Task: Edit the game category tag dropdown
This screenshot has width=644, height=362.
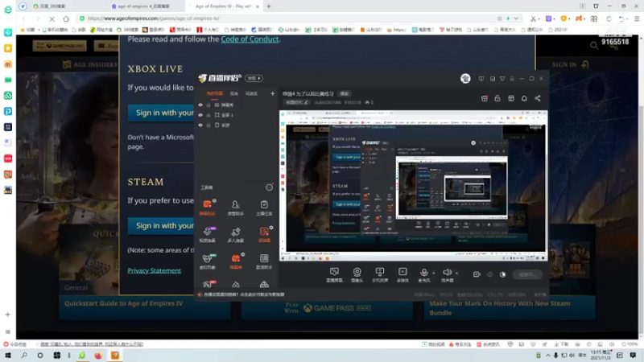Action: click(x=296, y=102)
